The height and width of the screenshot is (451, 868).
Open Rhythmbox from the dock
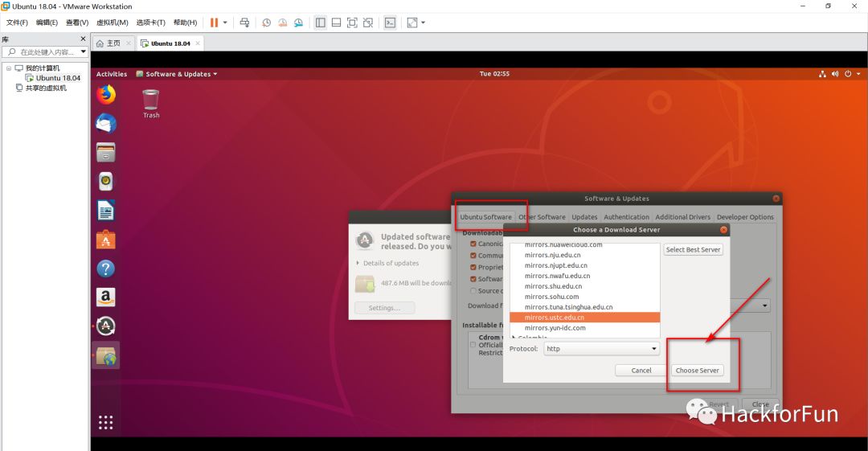pyautogui.click(x=106, y=181)
